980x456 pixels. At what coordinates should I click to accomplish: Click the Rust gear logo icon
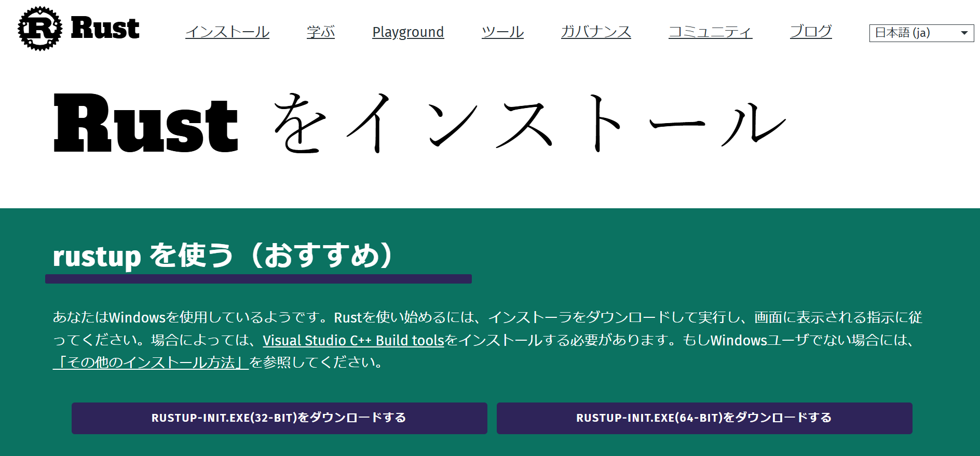(x=40, y=29)
